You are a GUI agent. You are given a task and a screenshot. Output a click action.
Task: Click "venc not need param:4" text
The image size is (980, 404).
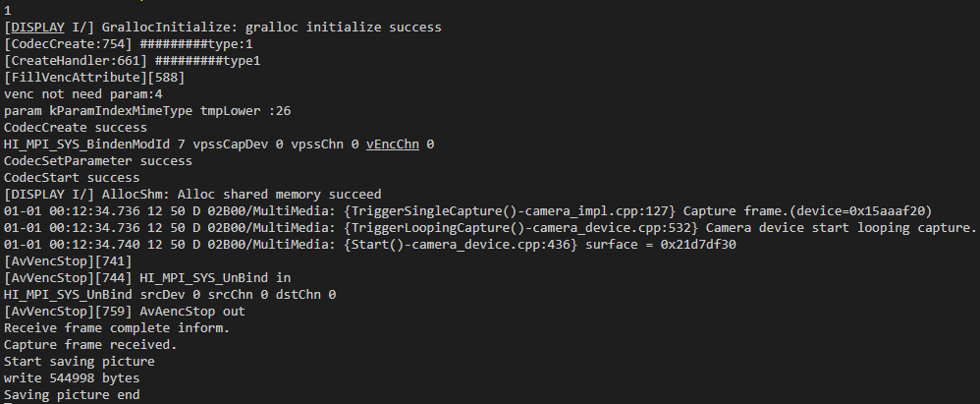coord(82,93)
